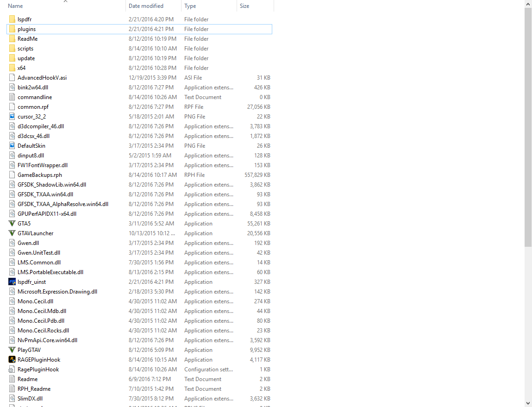Sort files by the Name column header

click(x=15, y=6)
